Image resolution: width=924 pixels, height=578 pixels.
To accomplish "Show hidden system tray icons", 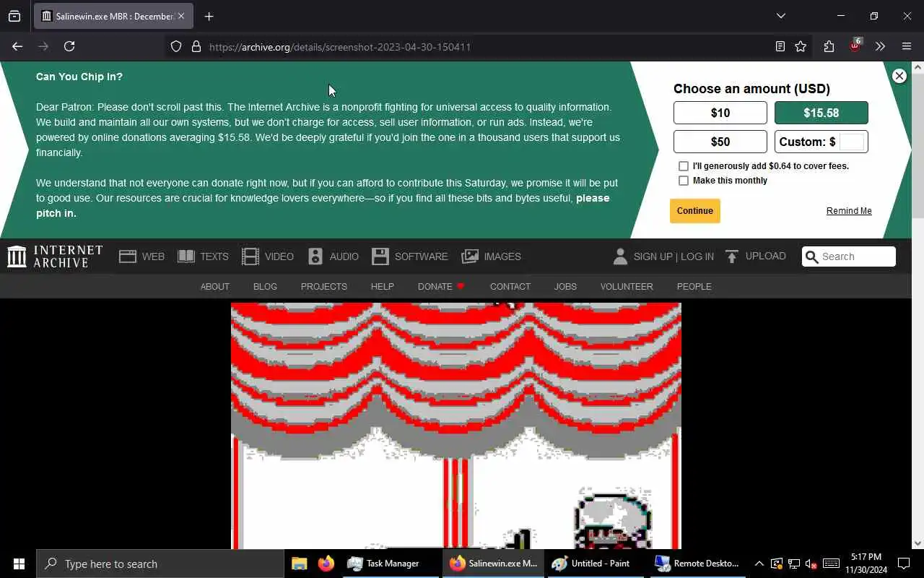I will click(759, 564).
